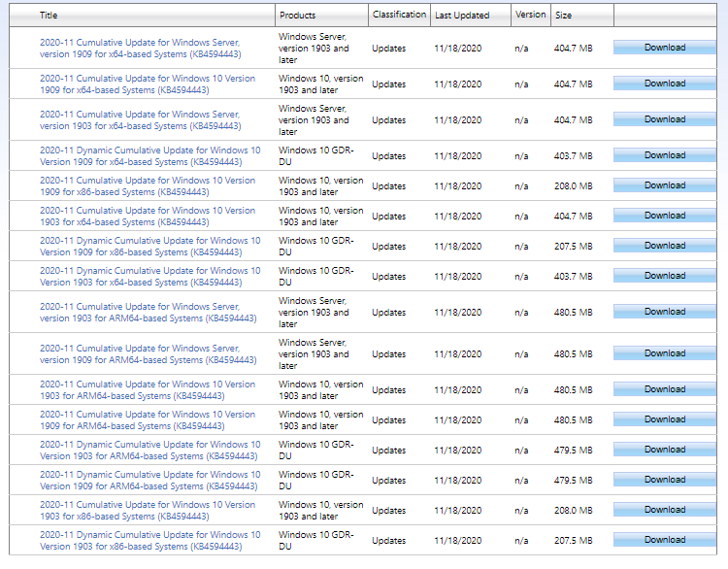This screenshot has height=569, width=728.
Task: Sort by the Size column header
Action: (x=563, y=16)
